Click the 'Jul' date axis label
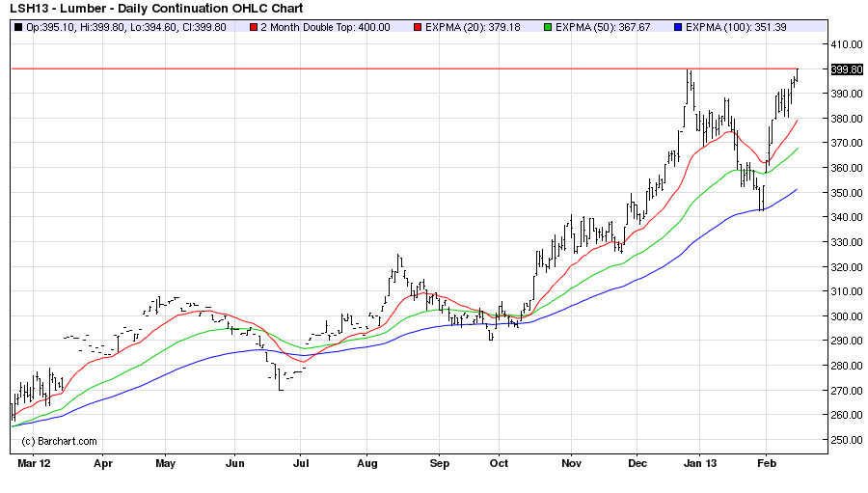The width and height of the screenshot is (868, 493). [301, 464]
